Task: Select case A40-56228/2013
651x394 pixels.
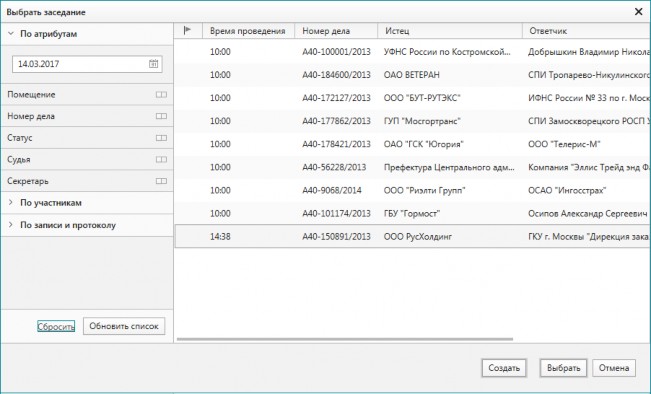Action: point(334,167)
